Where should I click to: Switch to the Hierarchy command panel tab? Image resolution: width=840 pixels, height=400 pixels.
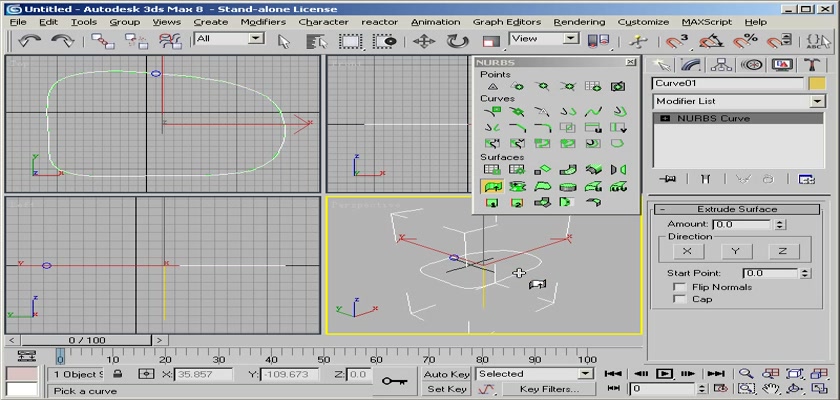pyautogui.click(x=721, y=65)
